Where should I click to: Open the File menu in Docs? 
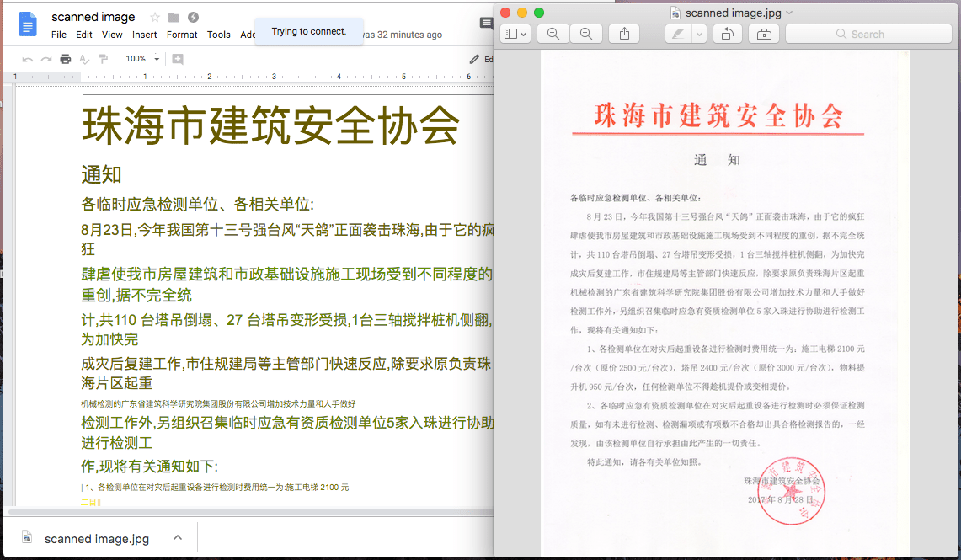[x=59, y=35]
